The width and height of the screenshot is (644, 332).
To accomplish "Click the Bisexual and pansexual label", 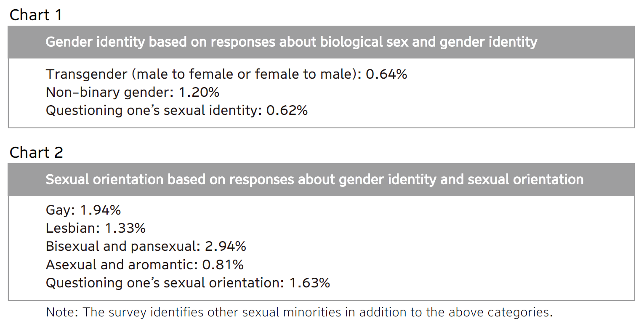I will tap(122, 246).
